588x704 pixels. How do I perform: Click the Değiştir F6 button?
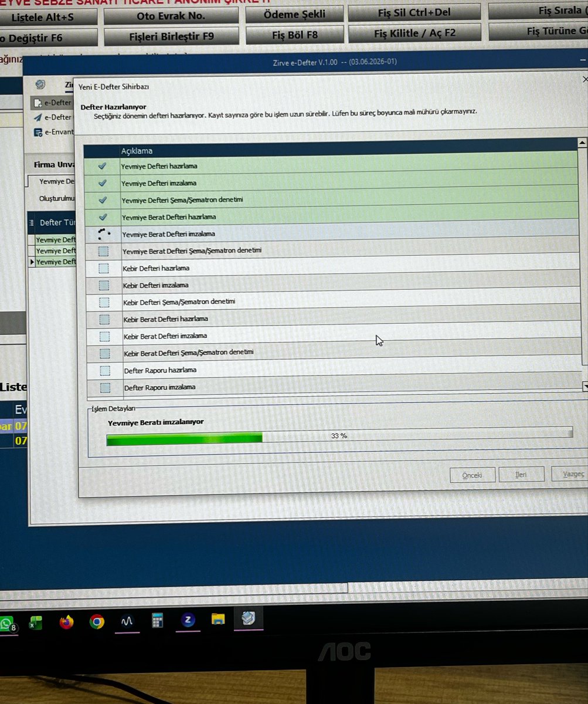48,38
